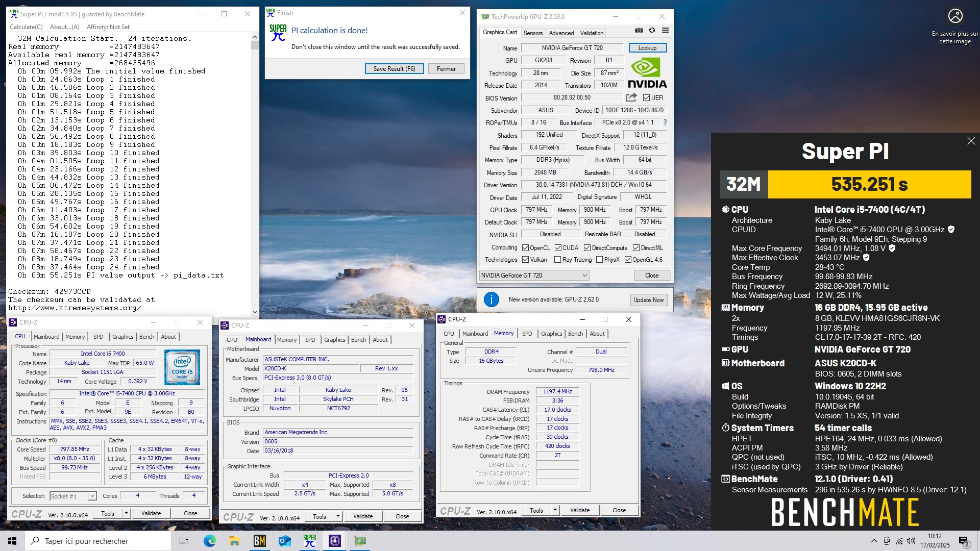Toggle the DirectML checkbox
980x551 pixels.
point(636,248)
